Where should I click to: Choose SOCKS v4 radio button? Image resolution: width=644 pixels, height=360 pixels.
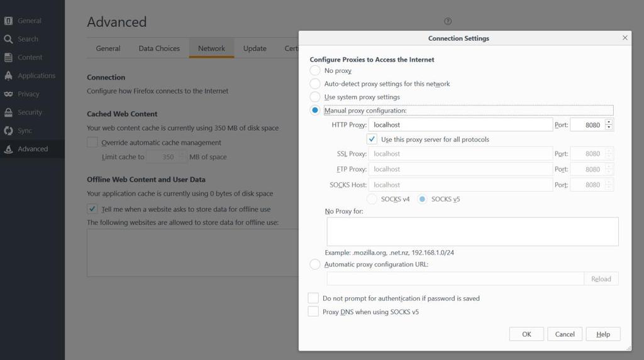[372, 199]
